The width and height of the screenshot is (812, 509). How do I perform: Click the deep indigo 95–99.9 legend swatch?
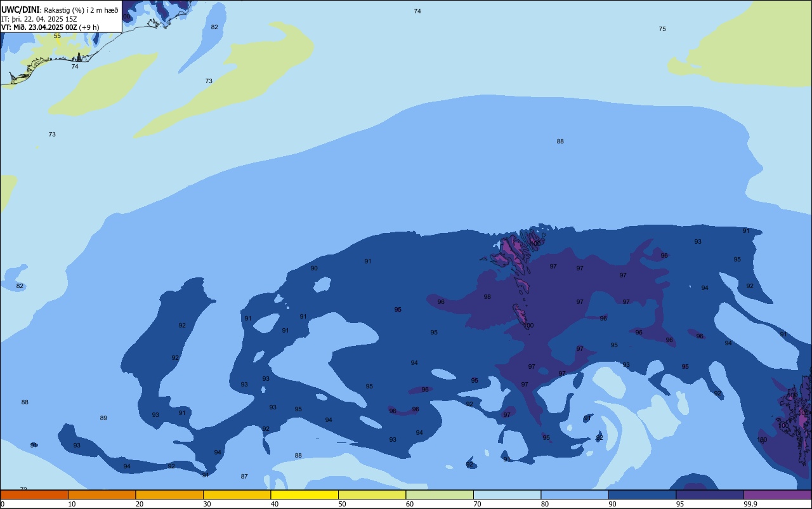click(x=710, y=494)
